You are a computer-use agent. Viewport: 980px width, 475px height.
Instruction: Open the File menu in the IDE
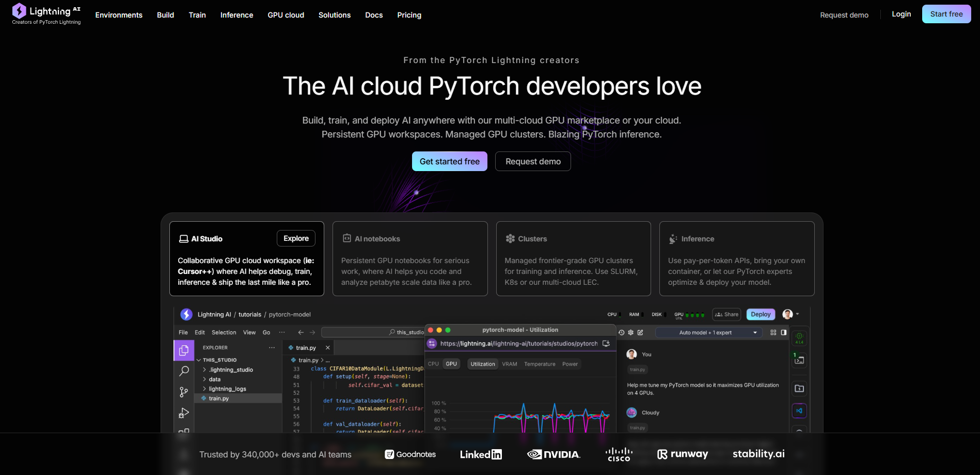(183, 332)
